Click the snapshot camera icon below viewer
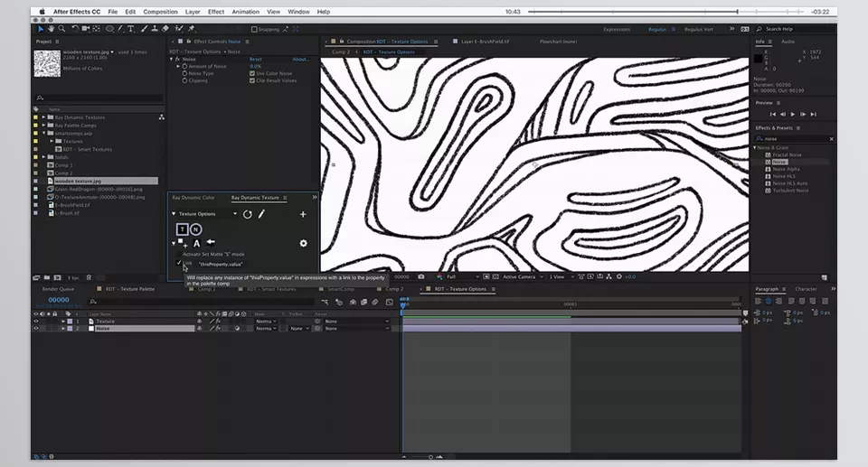This screenshot has width=868, height=467. [421, 276]
